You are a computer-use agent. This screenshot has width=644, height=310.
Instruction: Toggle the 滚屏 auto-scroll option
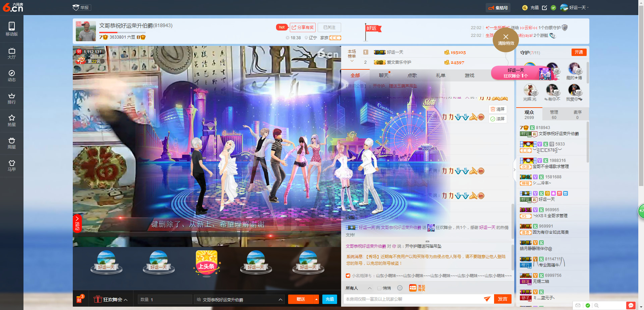[x=497, y=119]
